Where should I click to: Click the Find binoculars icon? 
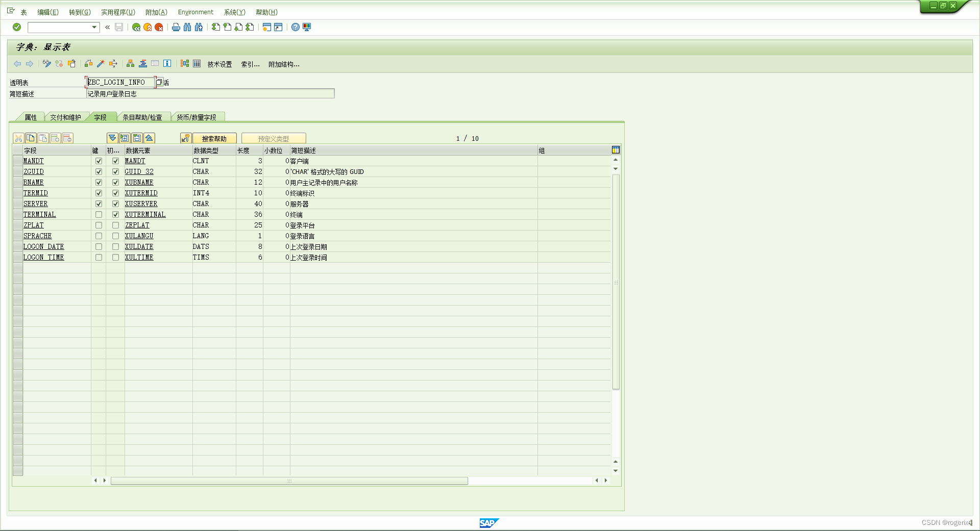(187, 27)
